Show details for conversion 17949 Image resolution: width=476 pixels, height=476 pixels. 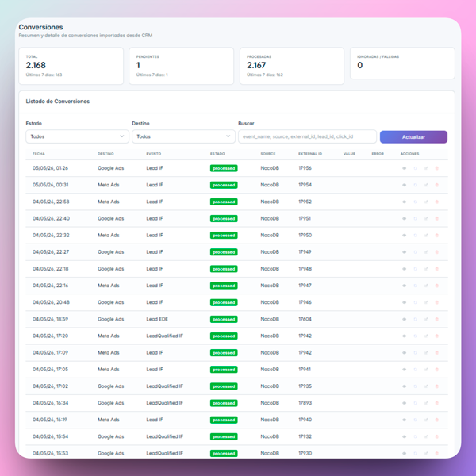click(404, 252)
